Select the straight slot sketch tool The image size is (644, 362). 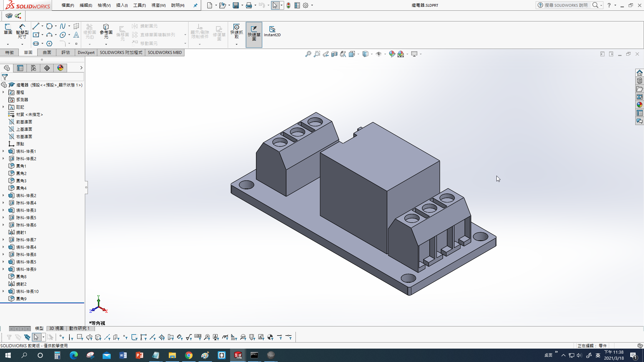[x=36, y=44]
